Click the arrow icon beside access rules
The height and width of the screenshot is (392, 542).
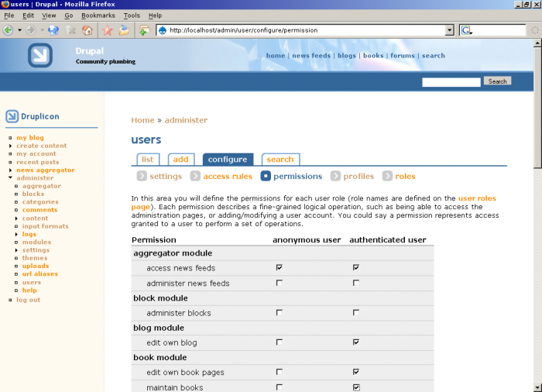pyautogui.click(x=195, y=176)
